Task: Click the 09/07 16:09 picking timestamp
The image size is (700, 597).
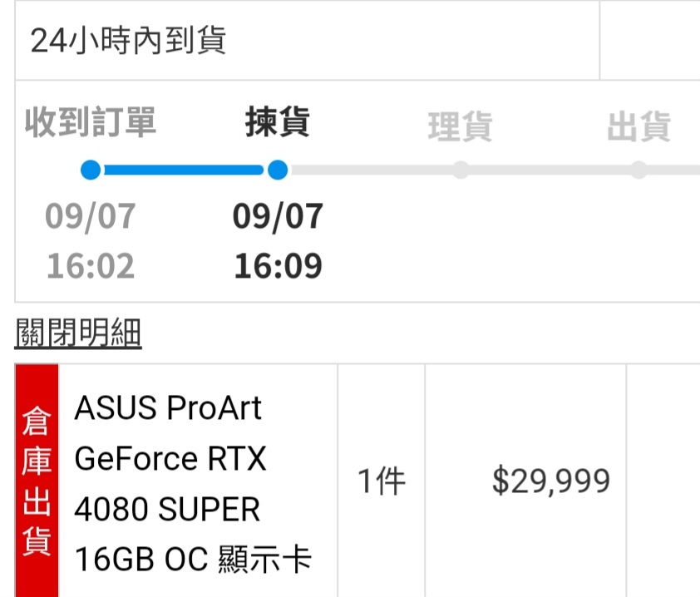Action: (x=278, y=241)
